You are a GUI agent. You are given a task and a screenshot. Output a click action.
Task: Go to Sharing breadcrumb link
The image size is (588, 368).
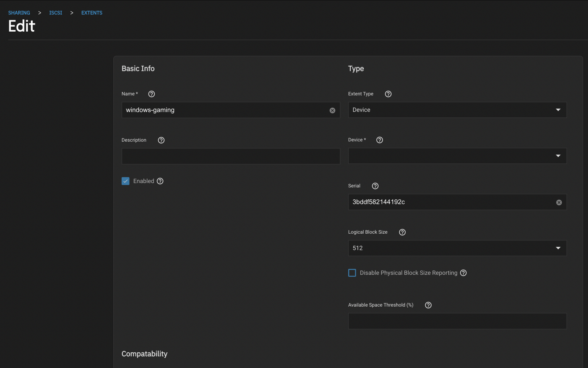click(19, 13)
